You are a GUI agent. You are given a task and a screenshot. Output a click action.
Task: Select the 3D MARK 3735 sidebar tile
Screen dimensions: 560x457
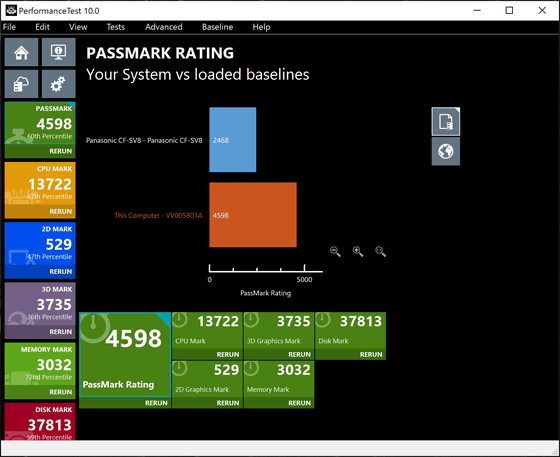[40, 304]
